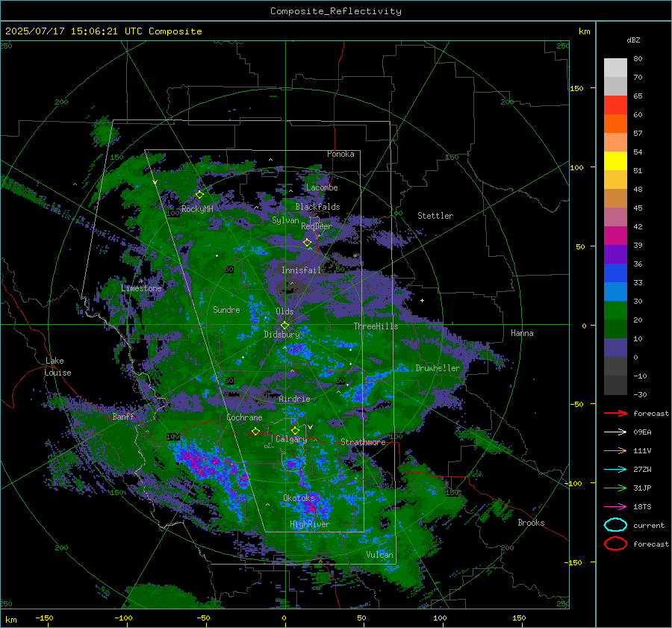Viewport: 672px width, 628px height.
Task: Click the Limestone label
Action: click(x=141, y=288)
